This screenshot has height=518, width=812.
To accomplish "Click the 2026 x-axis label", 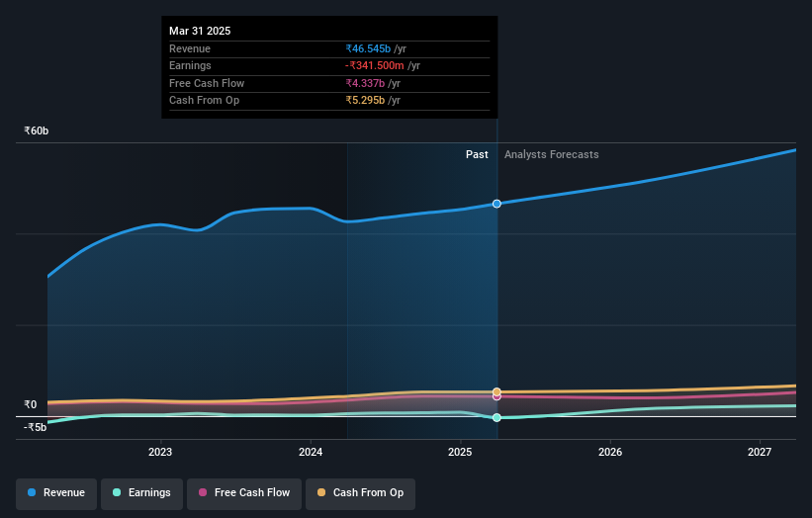I will tap(610, 453).
